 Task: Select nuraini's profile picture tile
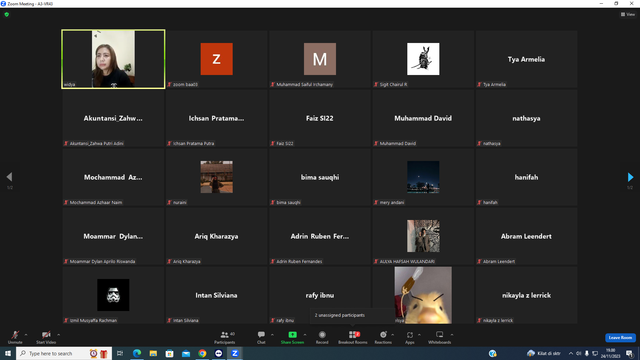point(216,177)
